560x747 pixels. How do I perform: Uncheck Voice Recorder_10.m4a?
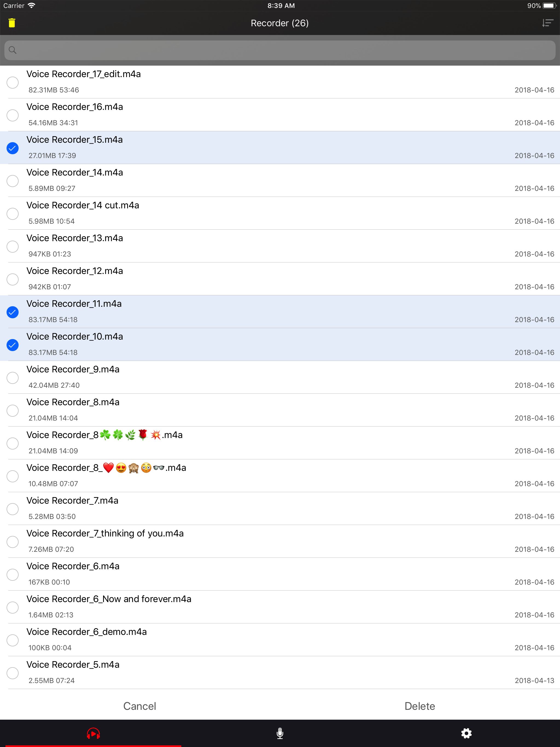(x=13, y=345)
